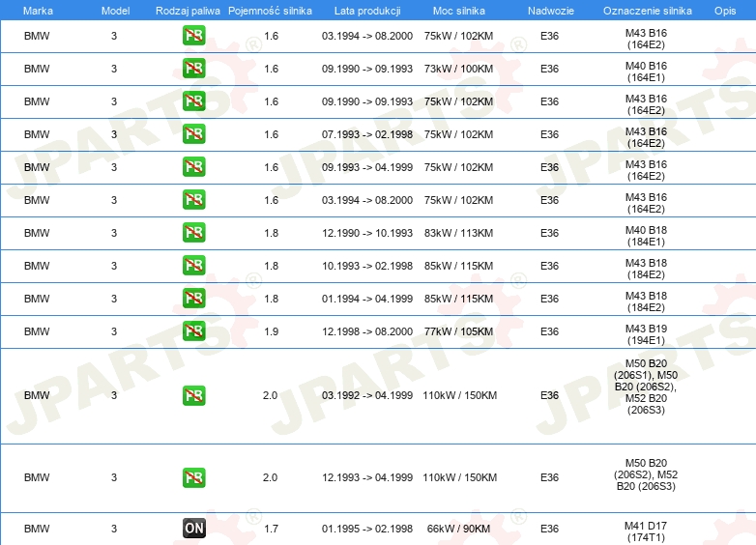Screen dimensions: 756x545
Task: Click the Rodzaj paliwa column header
Action: coord(188,11)
